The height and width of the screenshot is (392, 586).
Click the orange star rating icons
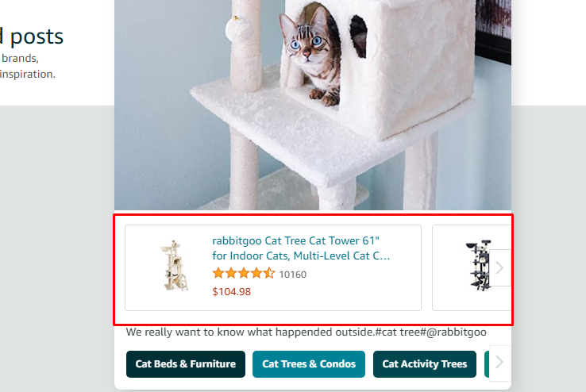(244, 274)
